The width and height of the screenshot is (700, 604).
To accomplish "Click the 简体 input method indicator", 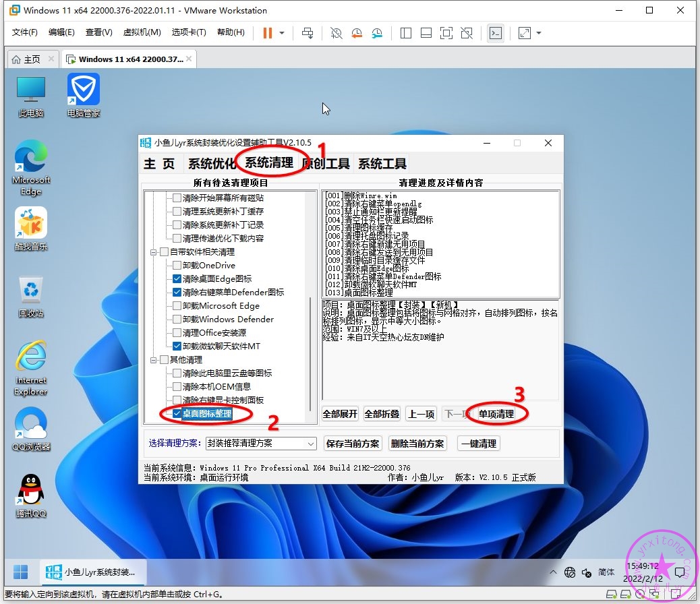I will tap(606, 572).
